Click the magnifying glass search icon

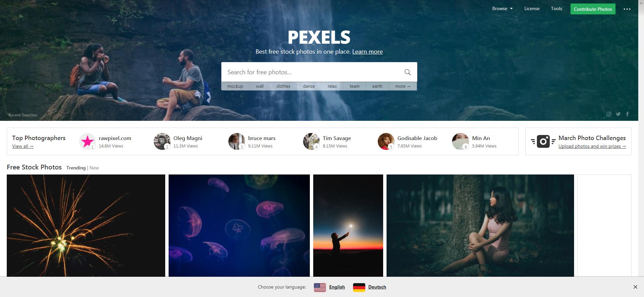(x=407, y=72)
